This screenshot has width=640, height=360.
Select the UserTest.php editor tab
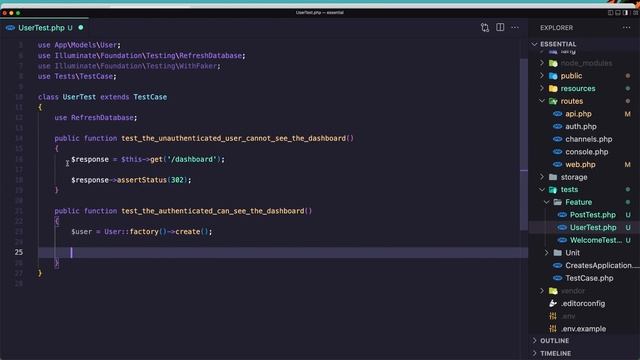(44, 28)
